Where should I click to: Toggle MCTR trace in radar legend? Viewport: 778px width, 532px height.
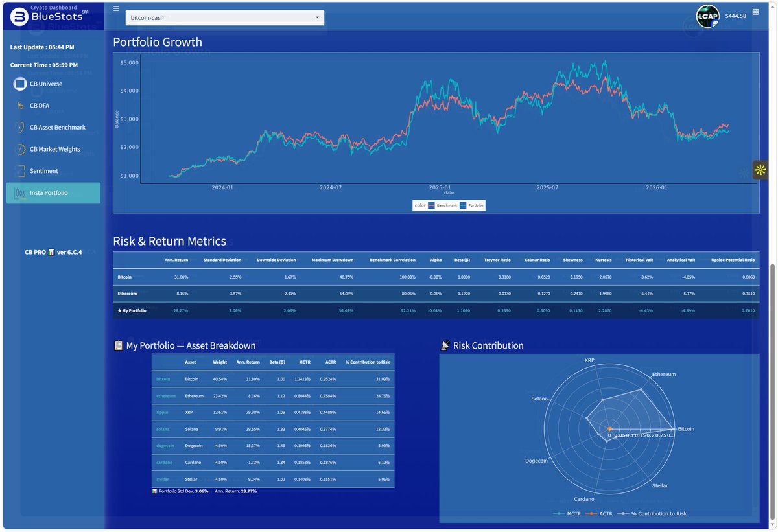coord(567,513)
